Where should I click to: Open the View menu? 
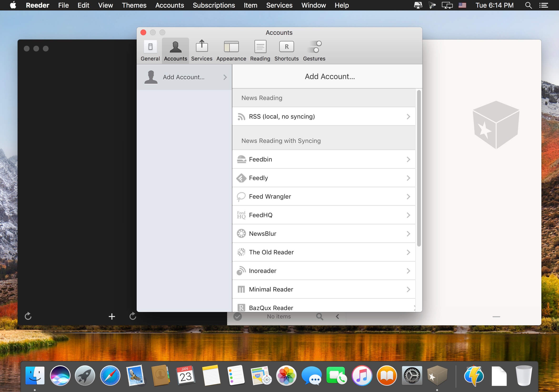(x=105, y=5)
